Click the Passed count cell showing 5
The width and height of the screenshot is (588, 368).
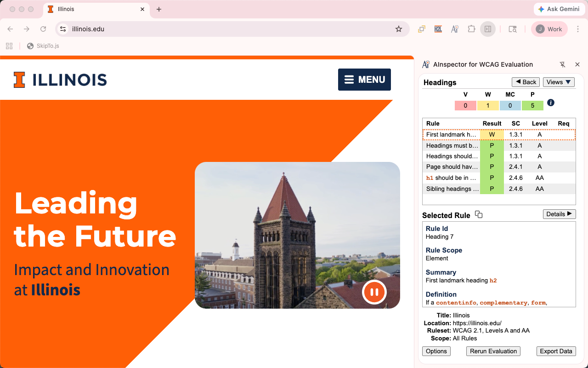(532, 105)
